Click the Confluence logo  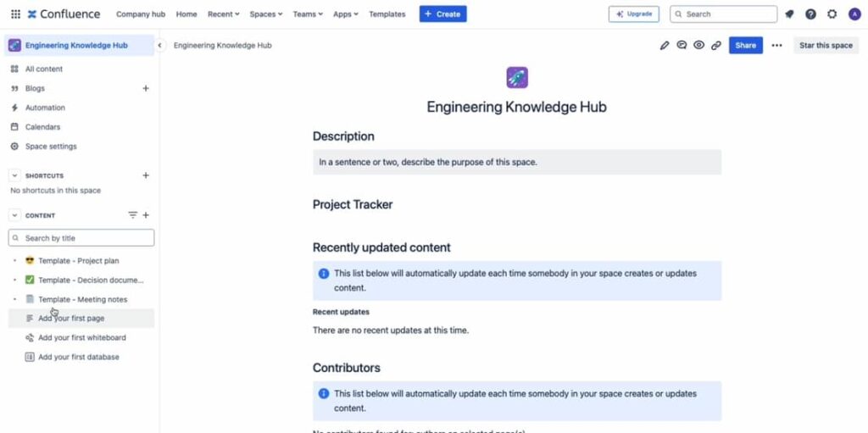[x=64, y=14]
